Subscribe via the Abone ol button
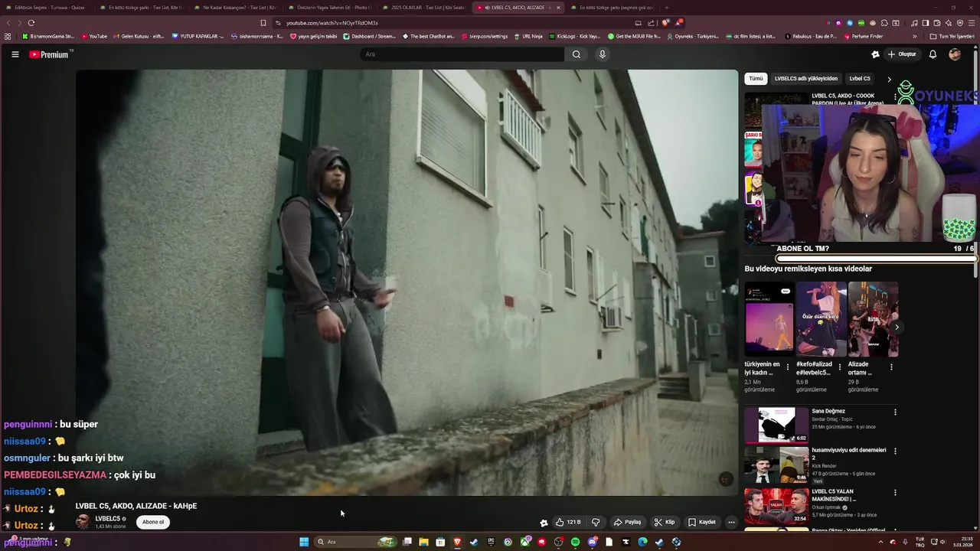The image size is (980, 551). [x=153, y=522]
